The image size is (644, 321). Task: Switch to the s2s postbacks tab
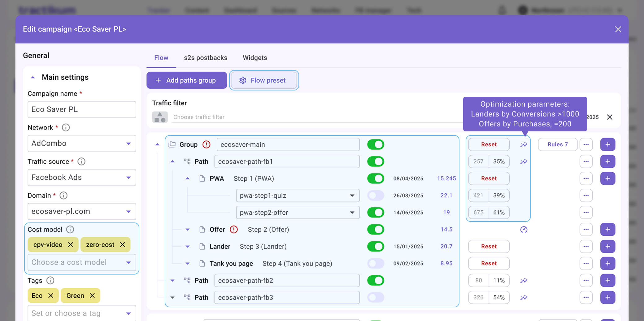[205, 58]
